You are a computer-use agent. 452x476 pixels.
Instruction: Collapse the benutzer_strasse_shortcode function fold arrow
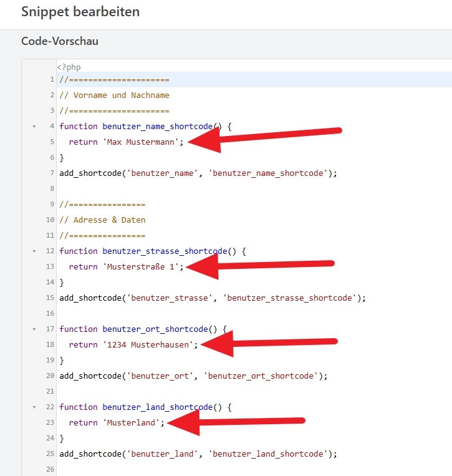tap(34, 251)
